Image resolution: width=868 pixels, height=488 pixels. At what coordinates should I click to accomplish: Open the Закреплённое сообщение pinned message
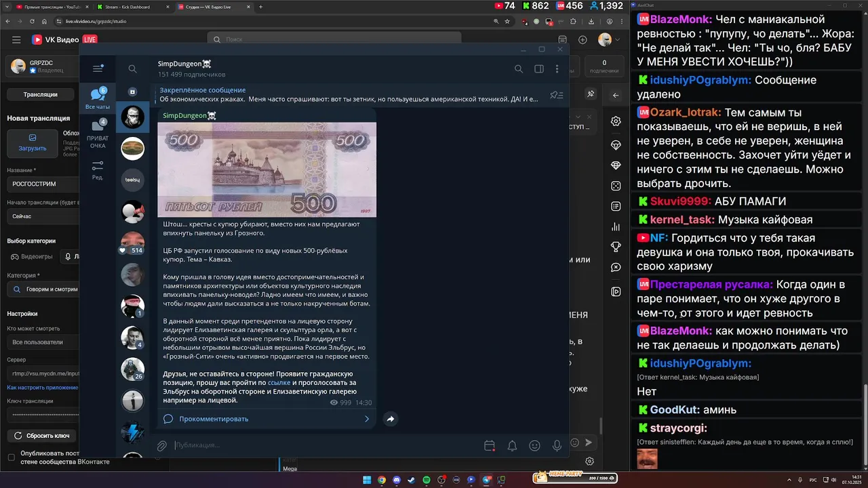click(x=349, y=95)
